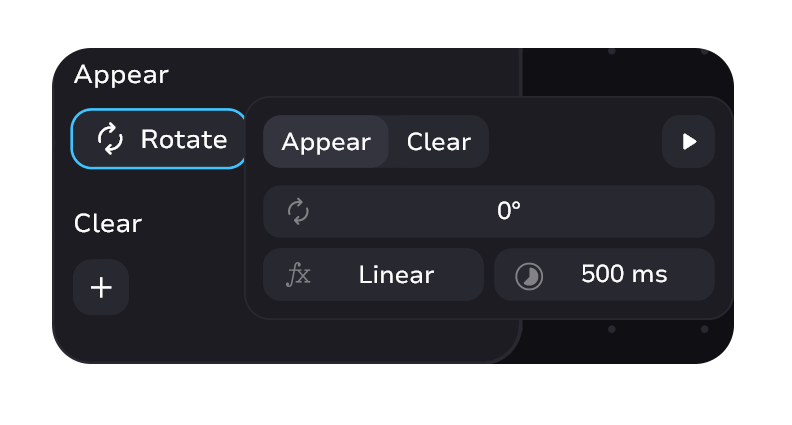Select the Rotate animation label text

(x=184, y=140)
